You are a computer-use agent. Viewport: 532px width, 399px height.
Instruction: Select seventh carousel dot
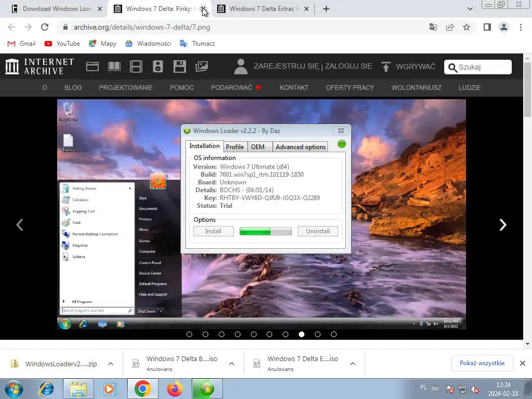click(x=285, y=334)
